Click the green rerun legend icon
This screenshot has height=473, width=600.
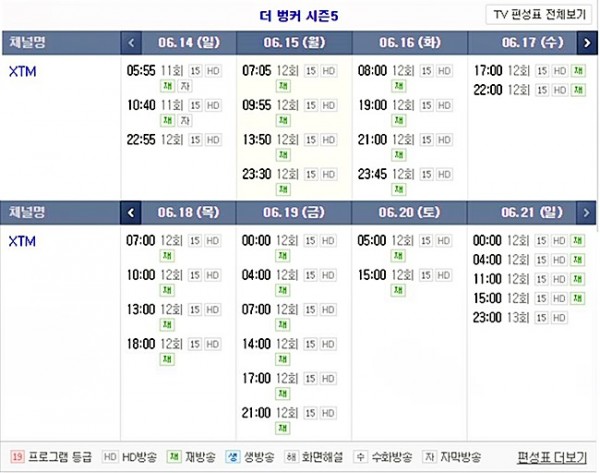click(174, 457)
